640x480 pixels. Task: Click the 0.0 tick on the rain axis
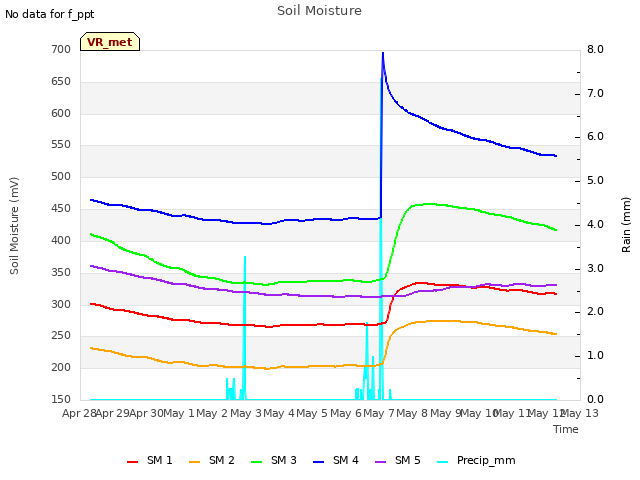point(596,399)
